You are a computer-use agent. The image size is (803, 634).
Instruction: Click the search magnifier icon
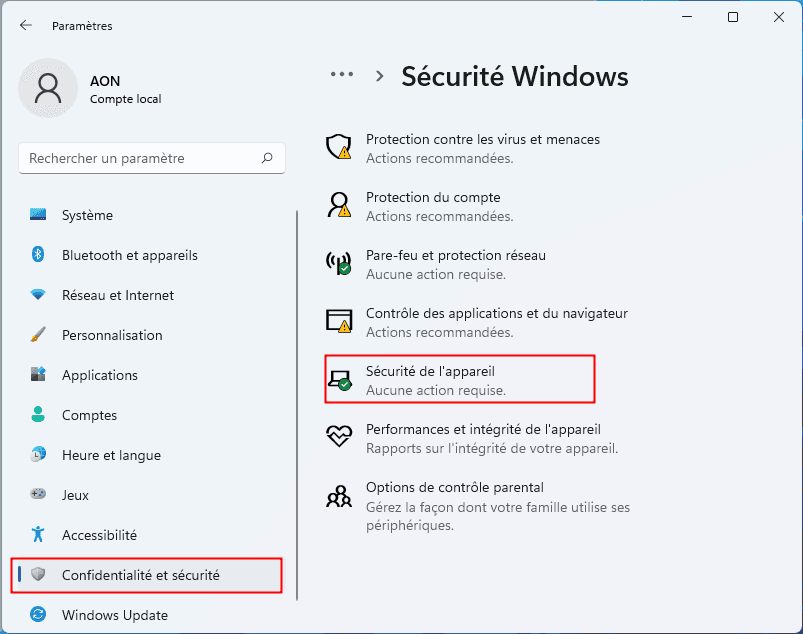(x=267, y=158)
